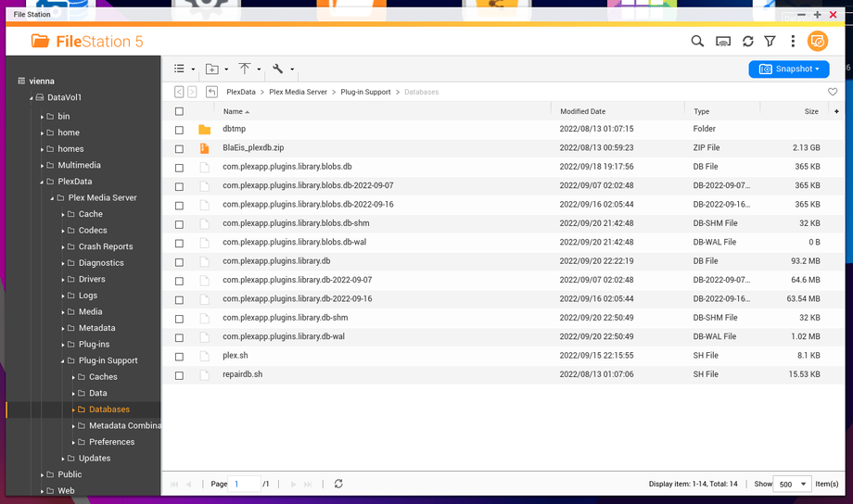Expand the Multimedia tree node
The image size is (853, 504).
(x=42, y=165)
